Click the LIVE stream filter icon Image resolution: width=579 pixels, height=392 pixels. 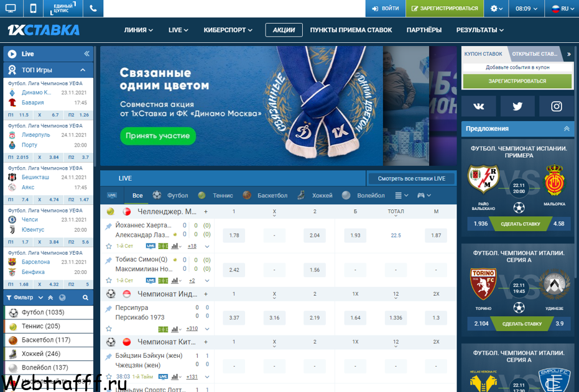click(x=112, y=196)
